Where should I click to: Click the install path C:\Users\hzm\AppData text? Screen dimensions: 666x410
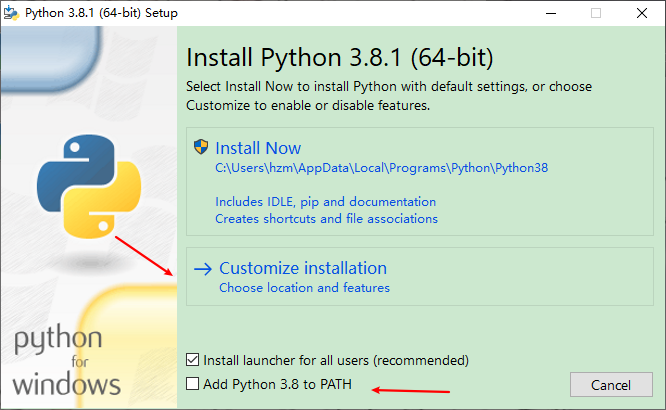pyautogui.click(x=381, y=168)
